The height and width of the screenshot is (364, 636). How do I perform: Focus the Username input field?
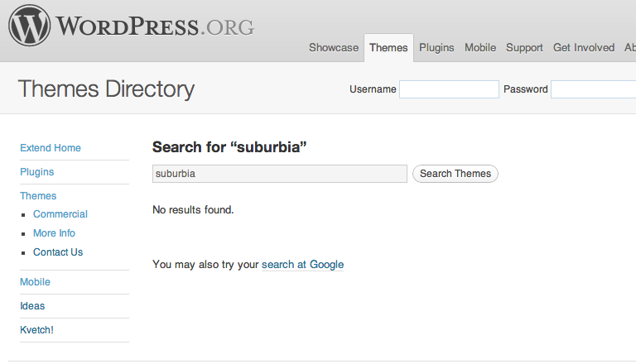[449, 89]
